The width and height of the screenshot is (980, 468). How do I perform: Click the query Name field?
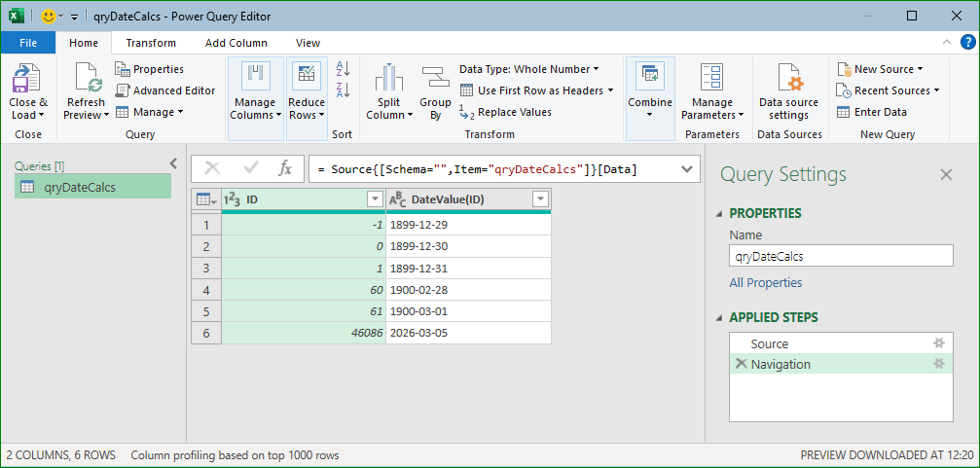(x=841, y=256)
